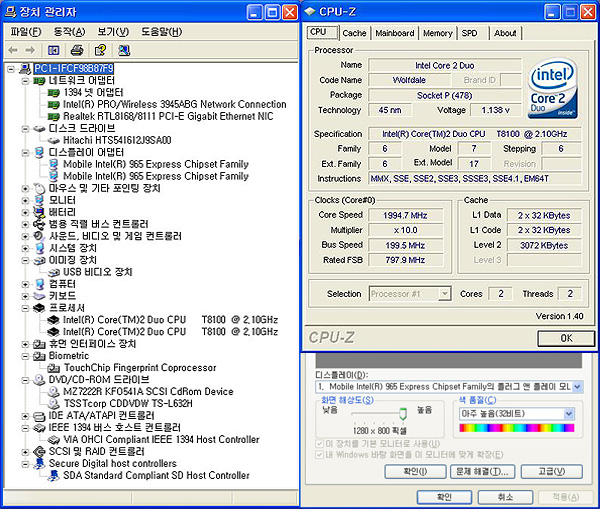
Task: Click the TSSTcorp CDDVDW TS-L632H drive icon
Action: point(54,403)
